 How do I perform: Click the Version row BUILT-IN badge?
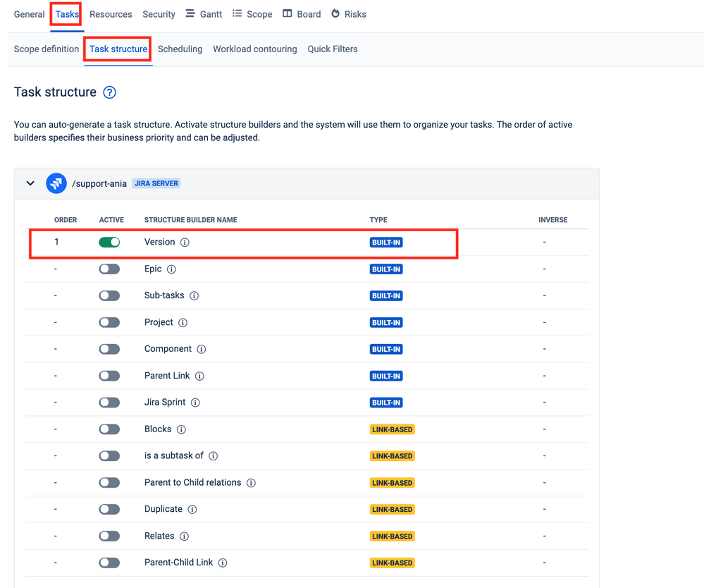click(386, 243)
